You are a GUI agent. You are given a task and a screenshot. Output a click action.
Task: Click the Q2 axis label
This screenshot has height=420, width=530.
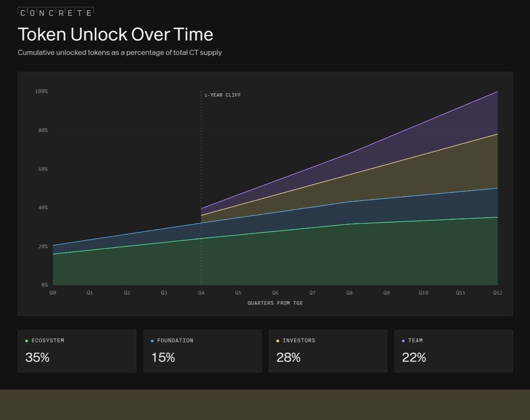pyautogui.click(x=127, y=292)
